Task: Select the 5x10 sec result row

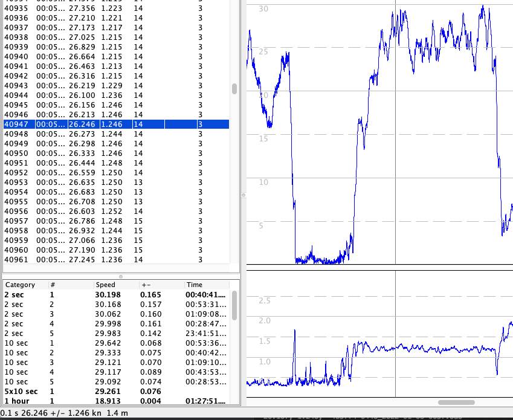Action: pos(115,392)
